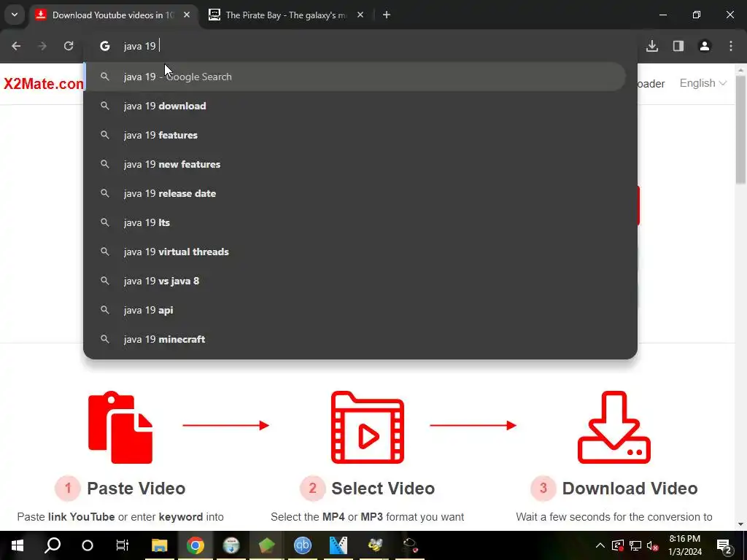Pick 'java 19 release date' suggestion
Image resolution: width=747 pixels, height=560 pixels.
tap(355, 193)
